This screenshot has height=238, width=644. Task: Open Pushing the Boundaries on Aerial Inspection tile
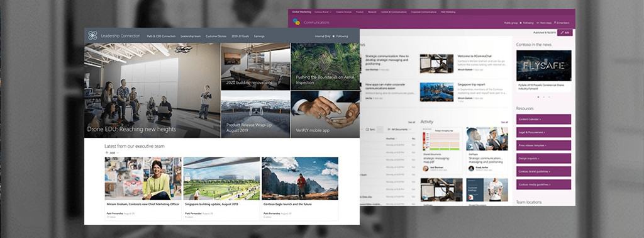tap(325, 66)
